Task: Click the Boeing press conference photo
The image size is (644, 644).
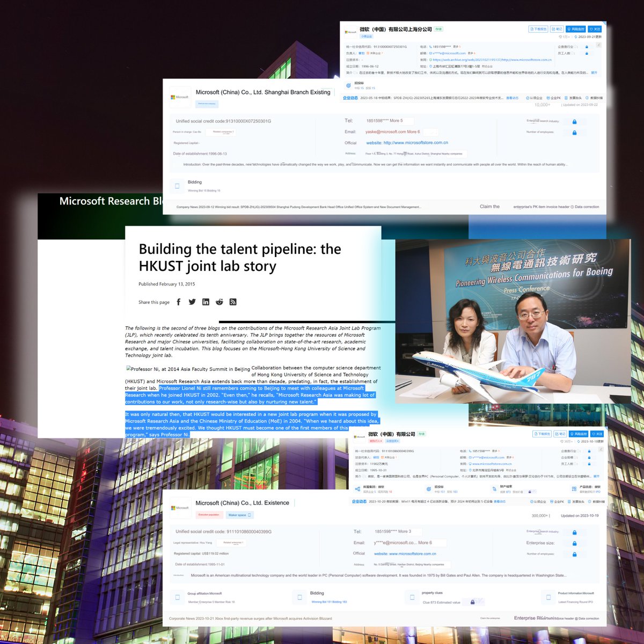Action: click(x=513, y=321)
